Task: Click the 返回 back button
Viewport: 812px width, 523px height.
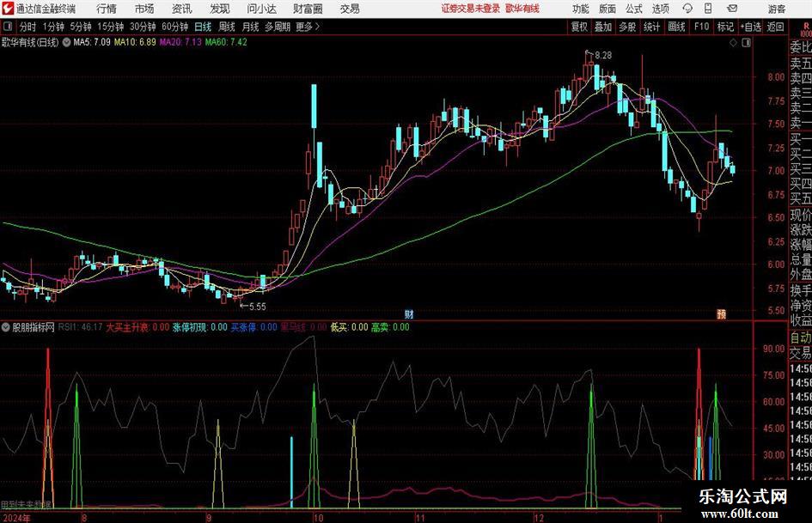Action: (775, 27)
